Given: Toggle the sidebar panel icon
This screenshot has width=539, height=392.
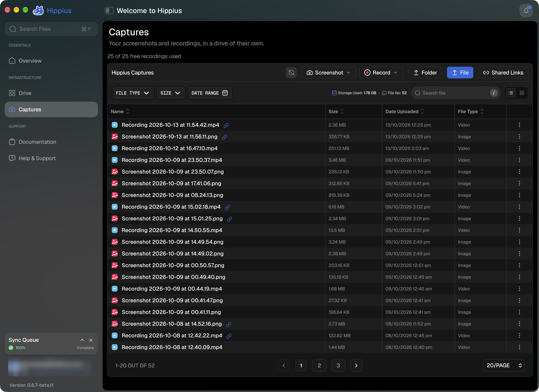Looking at the screenshot, I should pyautogui.click(x=109, y=11).
